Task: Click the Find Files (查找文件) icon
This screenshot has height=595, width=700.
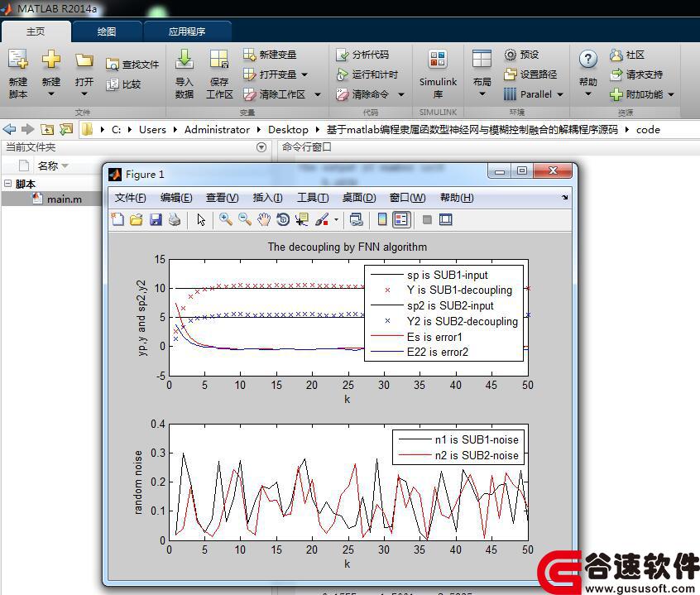Action: (x=112, y=65)
